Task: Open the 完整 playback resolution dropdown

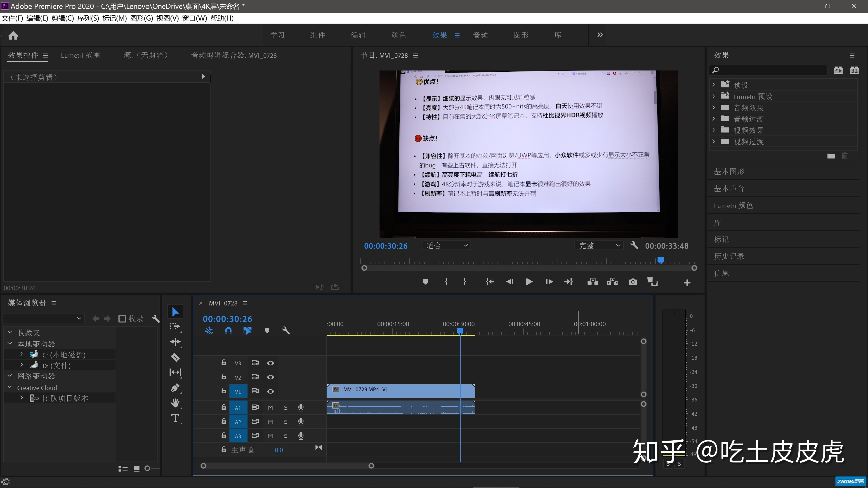Action: tap(599, 246)
